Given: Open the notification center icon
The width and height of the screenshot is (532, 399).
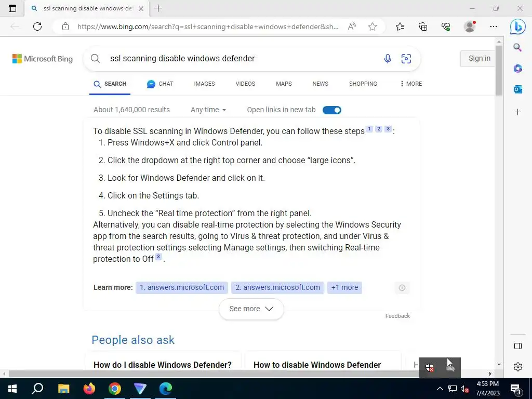Looking at the screenshot, I should pos(515,389).
